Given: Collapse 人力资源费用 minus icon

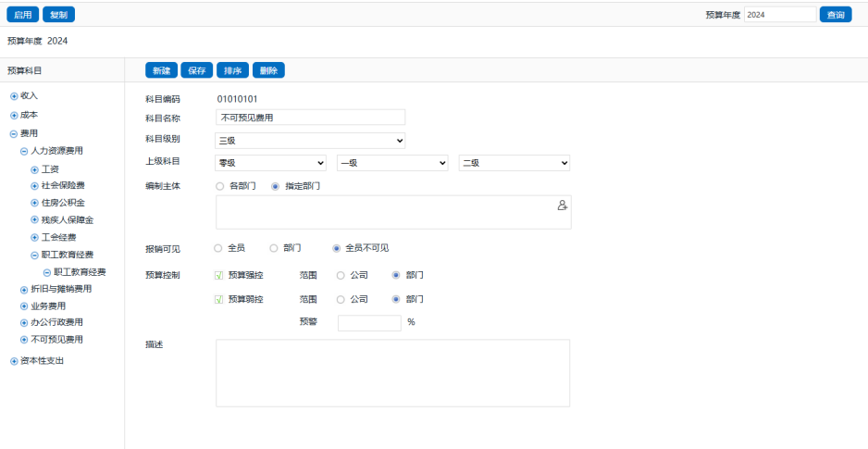Looking at the screenshot, I should pyautogui.click(x=24, y=151).
